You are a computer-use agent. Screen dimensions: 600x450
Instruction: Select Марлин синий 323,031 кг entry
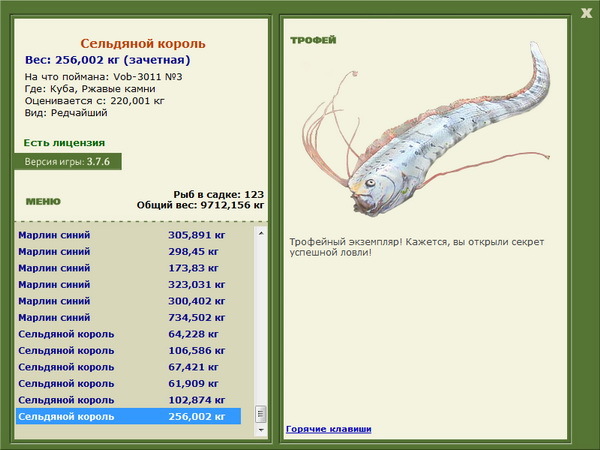(x=129, y=284)
